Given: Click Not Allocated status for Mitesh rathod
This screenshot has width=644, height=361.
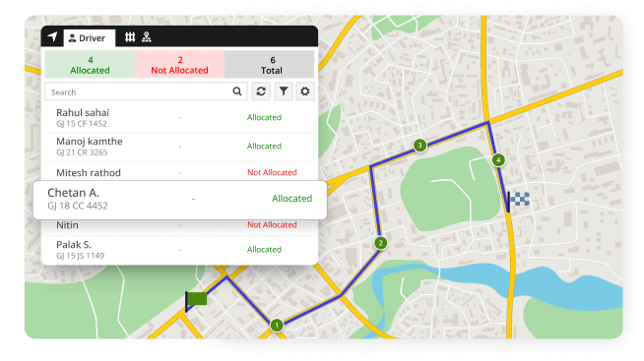Looking at the screenshot, I should coord(272,172).
